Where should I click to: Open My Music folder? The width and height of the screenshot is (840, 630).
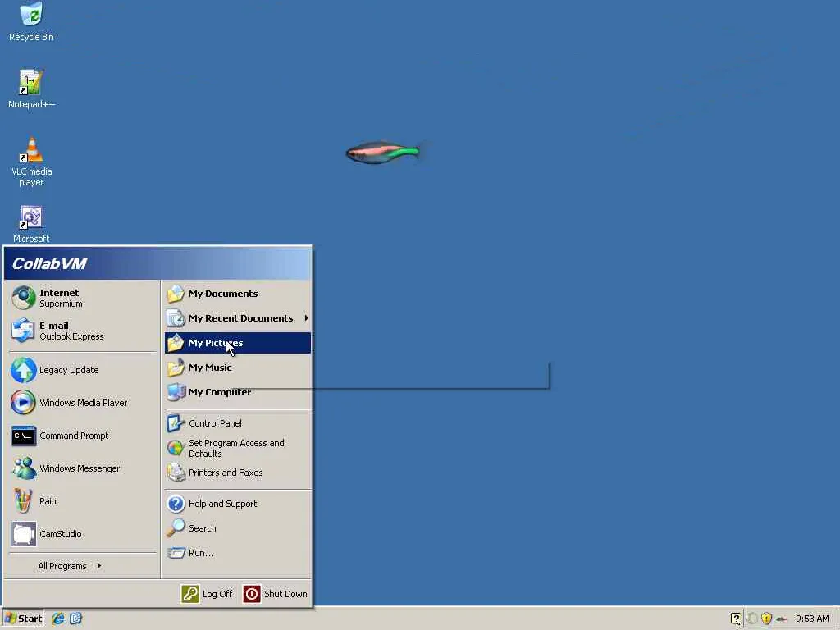pyautogui.click(x=238, y=367)
